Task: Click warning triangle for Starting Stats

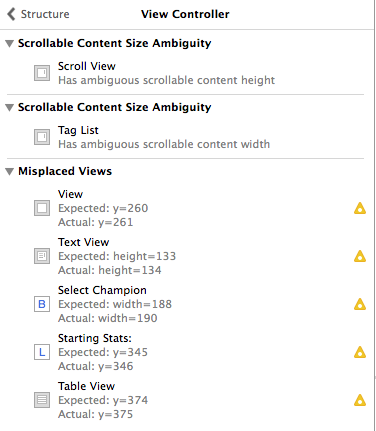Action: coord(360,352)
